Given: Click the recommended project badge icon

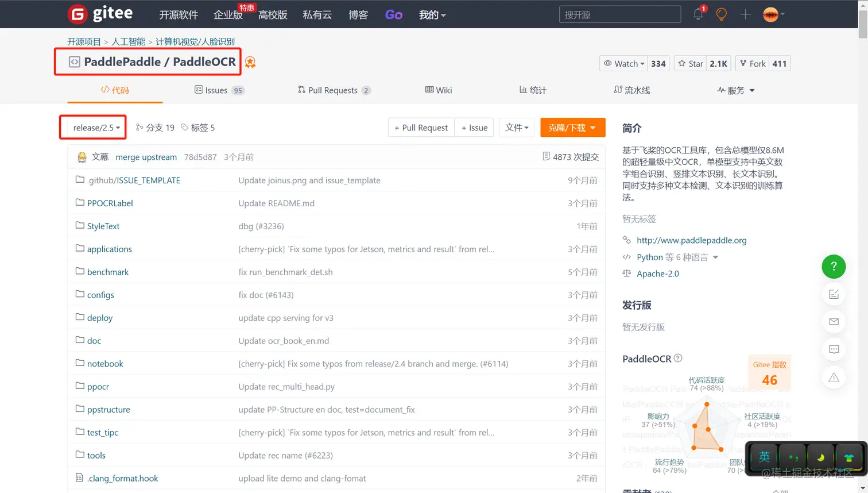Looking at the screenshot, I should click(x=250, y=62).
